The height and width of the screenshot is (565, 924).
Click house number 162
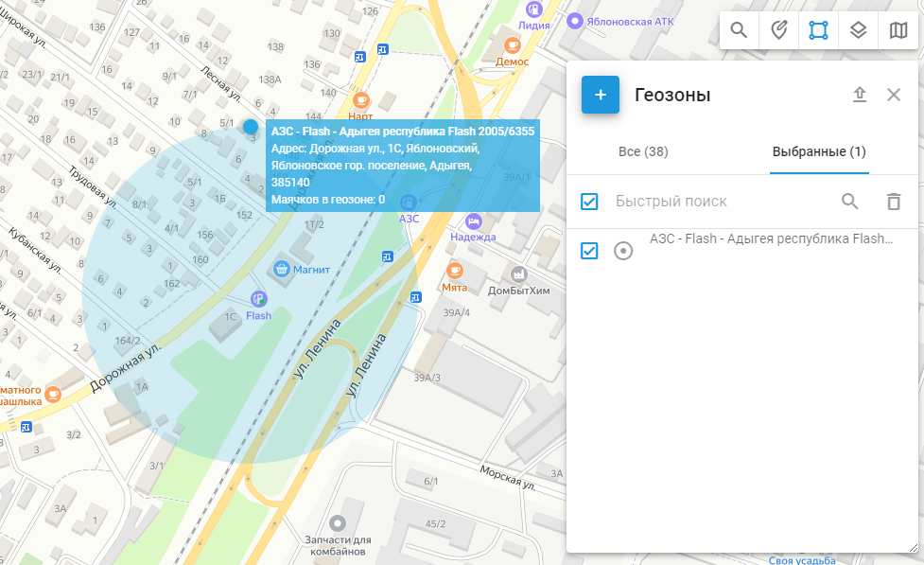(171, 284)
